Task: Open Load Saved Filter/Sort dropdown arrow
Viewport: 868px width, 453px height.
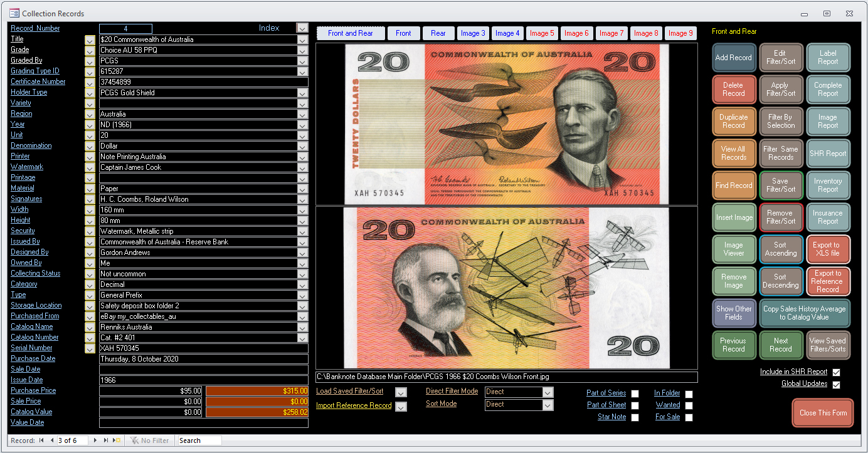Action: tap(401, 392)
